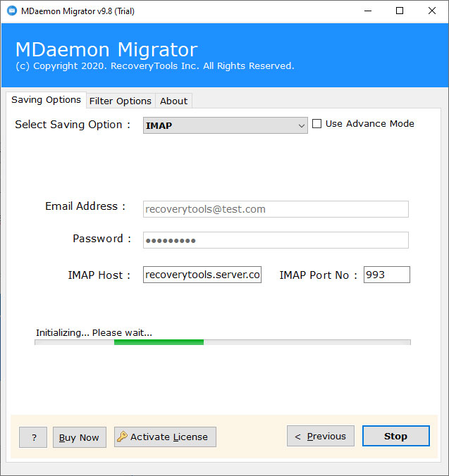
Task: Click into the Password field
Action: click(x=276, y=240)
